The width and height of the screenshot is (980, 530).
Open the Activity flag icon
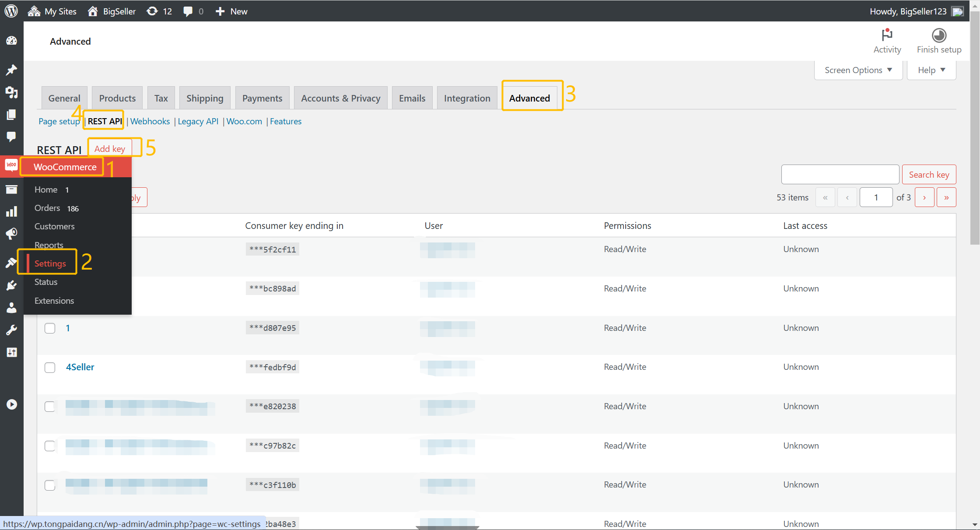click(x=887, y=35)
